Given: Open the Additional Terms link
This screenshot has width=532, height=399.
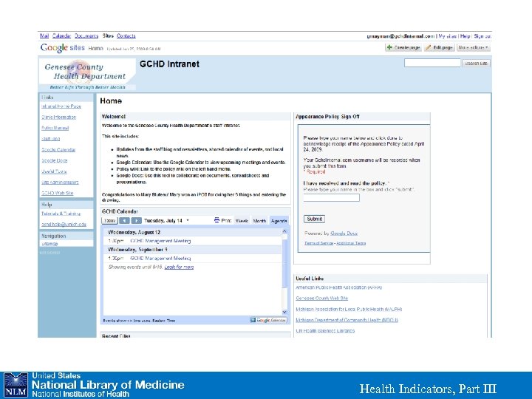Looking at the screenshot, I should point(351,243).
